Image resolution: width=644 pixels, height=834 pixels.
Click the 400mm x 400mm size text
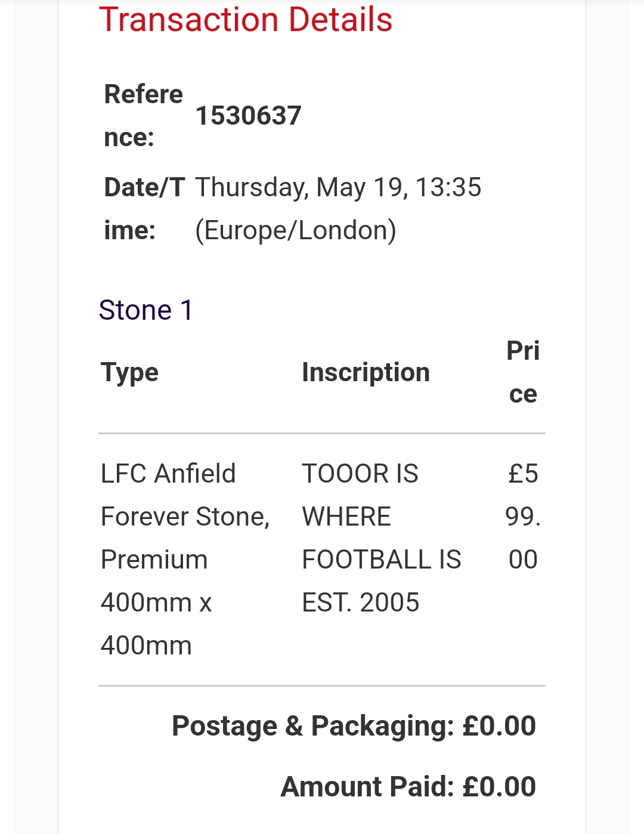click(x=156, y=624)
